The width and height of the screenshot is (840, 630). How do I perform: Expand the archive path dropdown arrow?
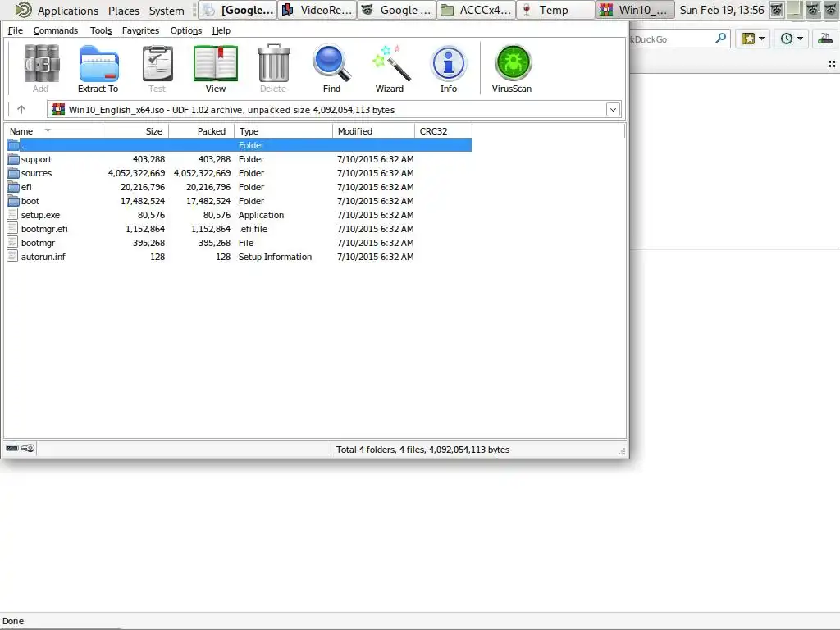(x=614, y=110)
